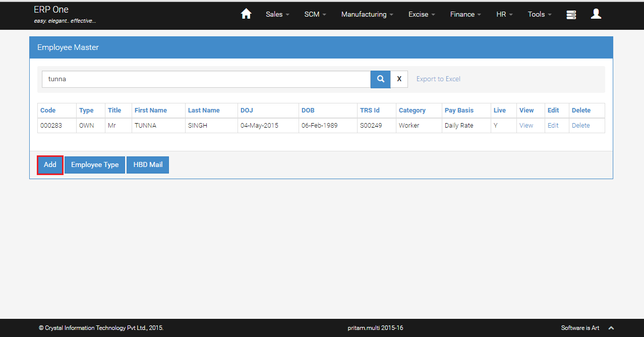
Task: Go to the Home icon in navbar
Action: pyautogui.click(x=246, y=14)
